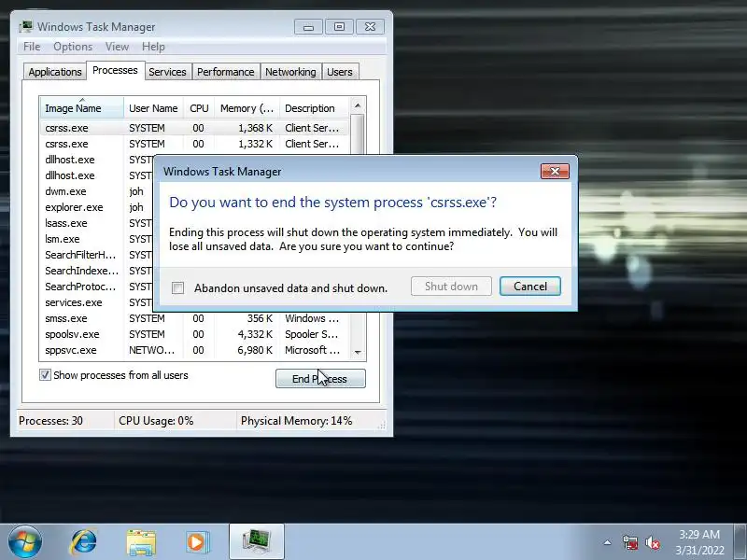Screen dimensions: 747x560
Task: Select the SearchProtoc... process row
Action: (97, 287)
